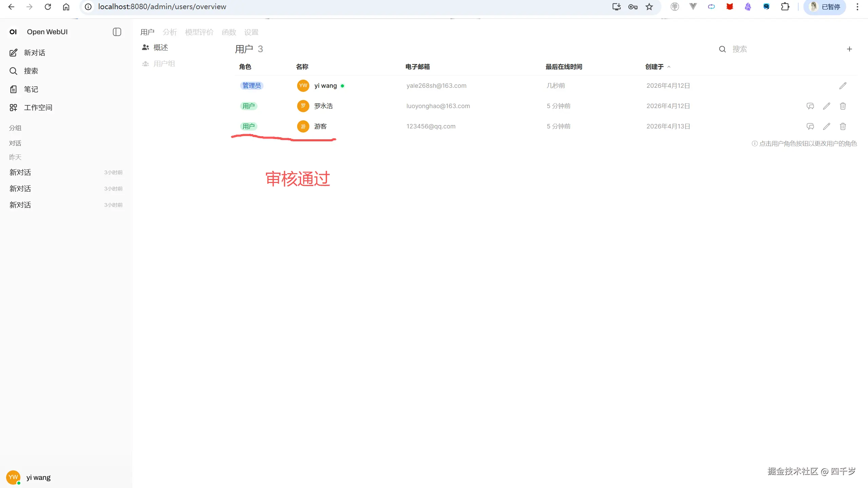
Task: Sort by 创建于 column header
Action: click(x=654, y=67)
